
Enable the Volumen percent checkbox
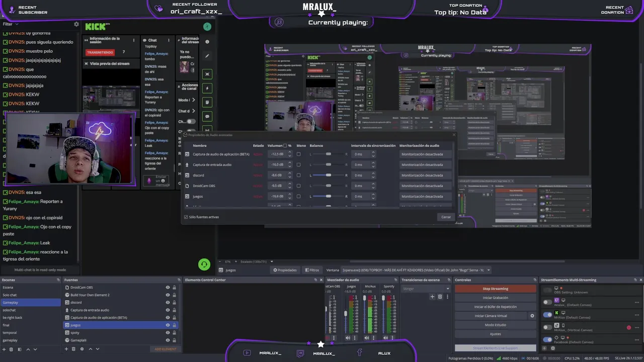[285, 146]
